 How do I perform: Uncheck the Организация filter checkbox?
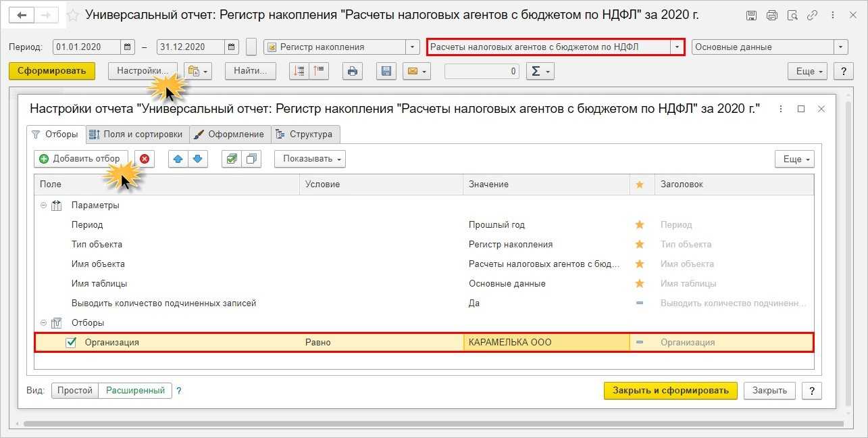point(71,343)
